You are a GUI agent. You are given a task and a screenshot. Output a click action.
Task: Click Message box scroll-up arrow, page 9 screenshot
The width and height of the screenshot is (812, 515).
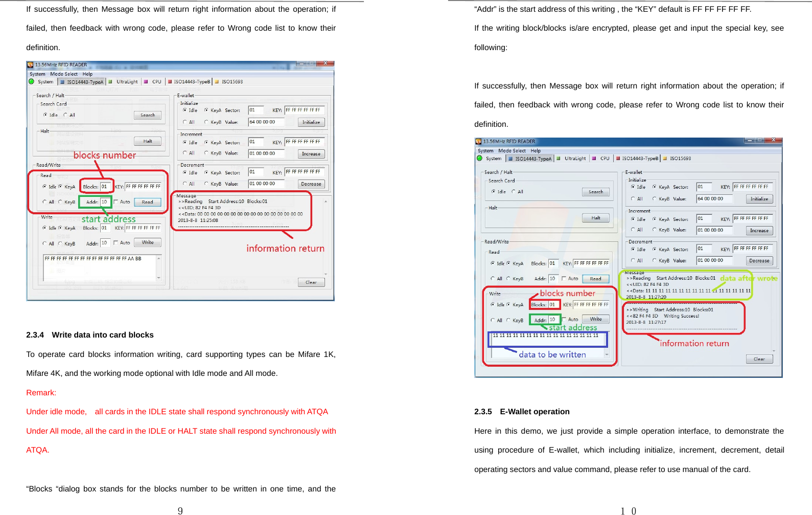[x=326, y=201]
